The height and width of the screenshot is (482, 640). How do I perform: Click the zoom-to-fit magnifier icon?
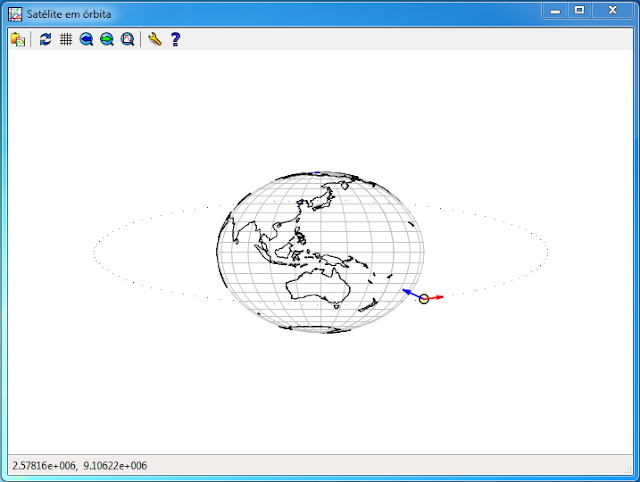[127, 40]
